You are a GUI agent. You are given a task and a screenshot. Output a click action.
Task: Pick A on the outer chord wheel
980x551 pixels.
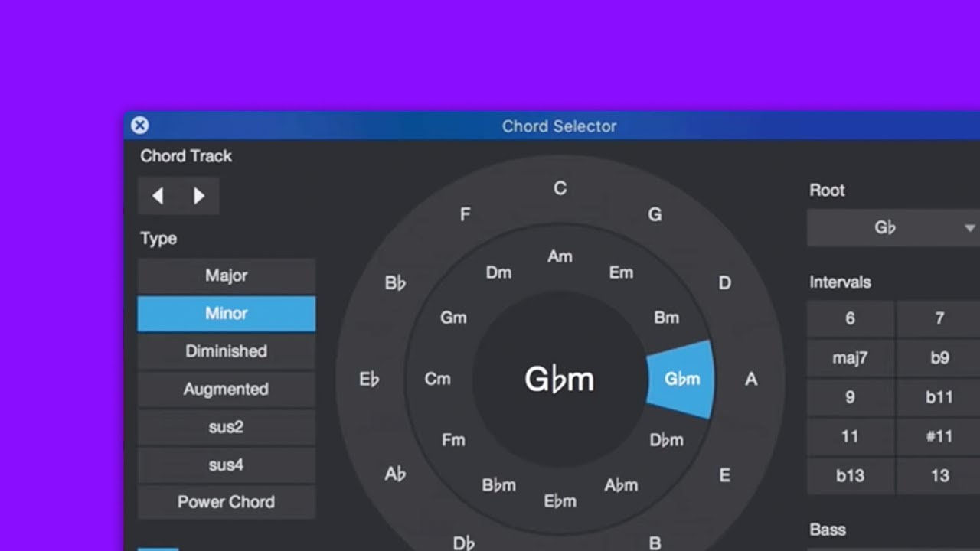point(751,379)
